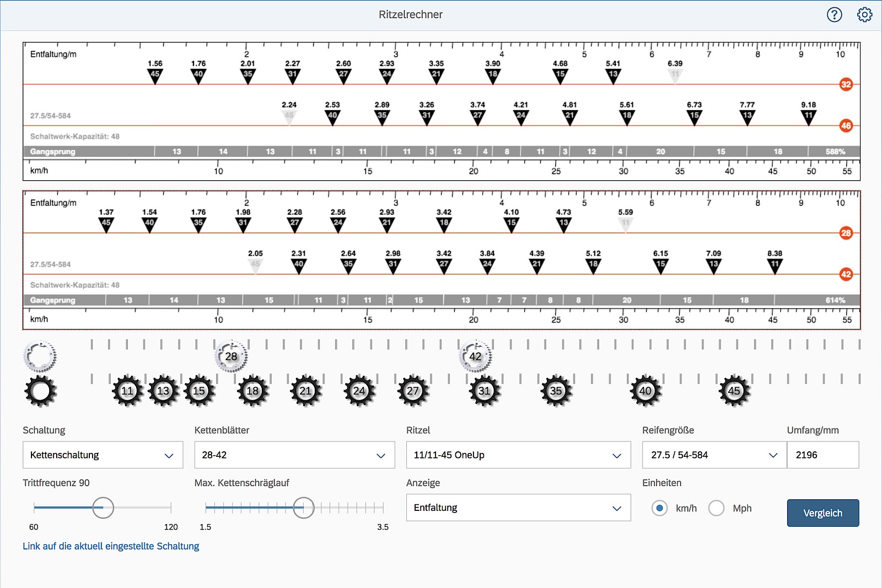Image resolution: width=882 pixels, height=588 pixels.
Task: Open link auf die aktuell eingestellte Schaltung
Action: coord(111,546)
